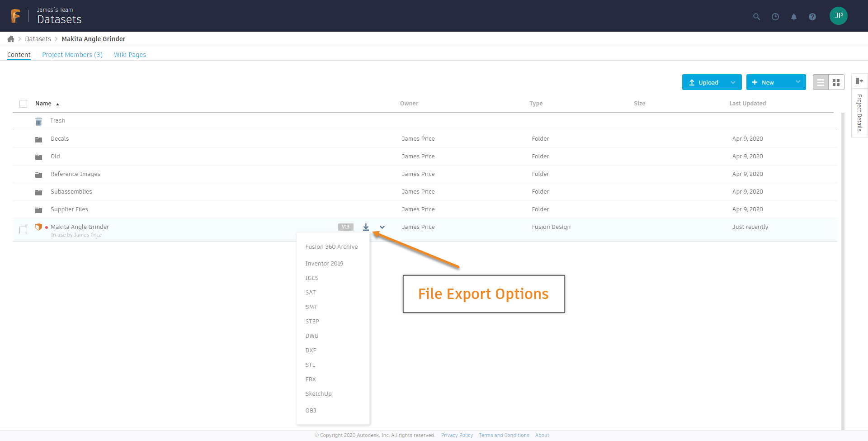
Task: Open recent activity via the clock icon
Action: click(775, 16)
